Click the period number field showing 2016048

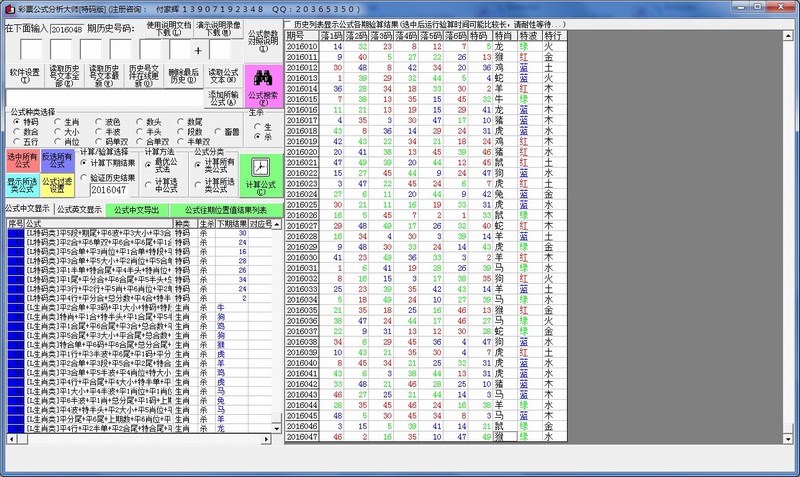66,30
